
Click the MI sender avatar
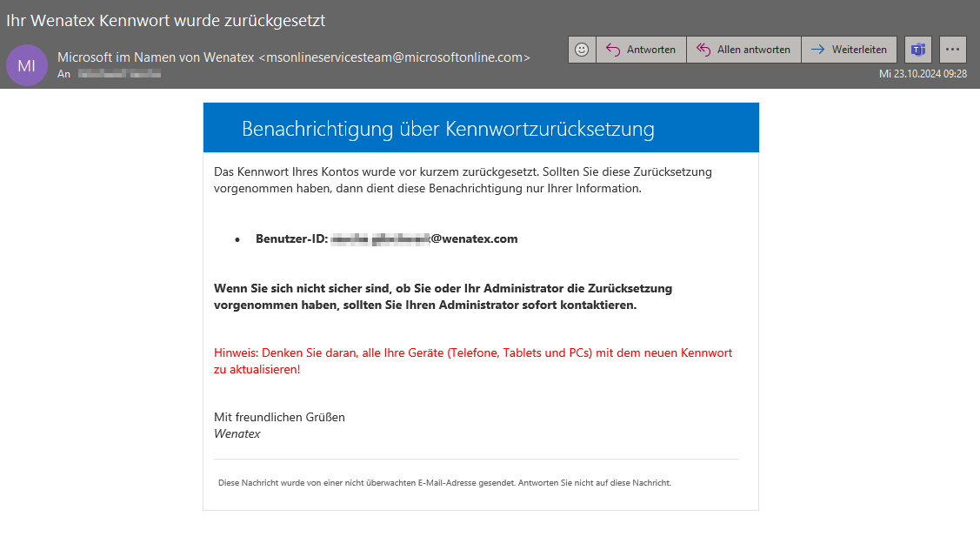coord(27,65)
